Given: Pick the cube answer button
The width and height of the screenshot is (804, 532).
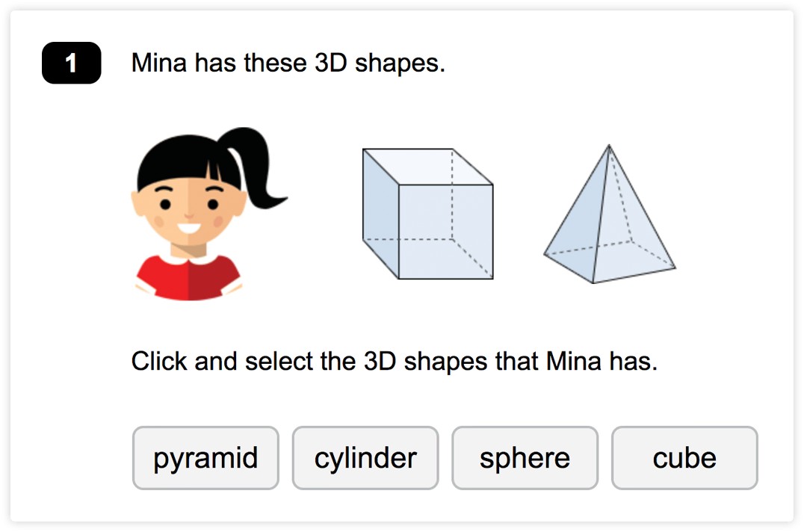Looking at the screenshot, I should (684, 458).
